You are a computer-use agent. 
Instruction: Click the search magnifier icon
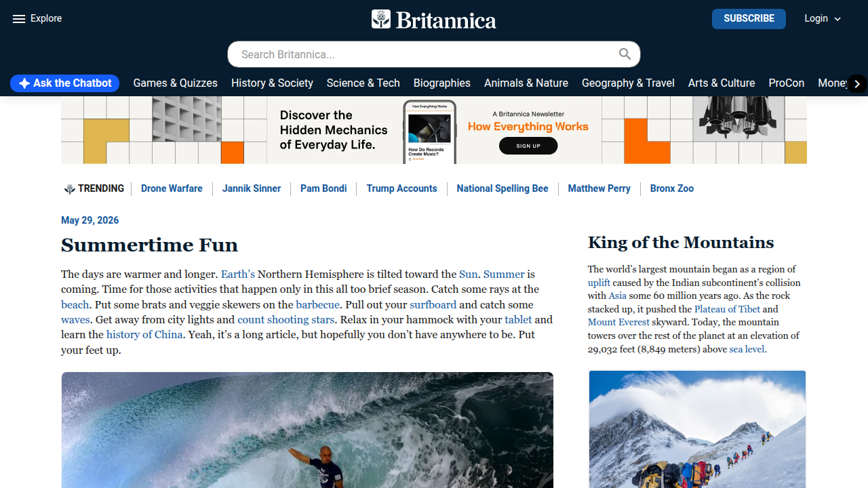(x=625, y=54)
